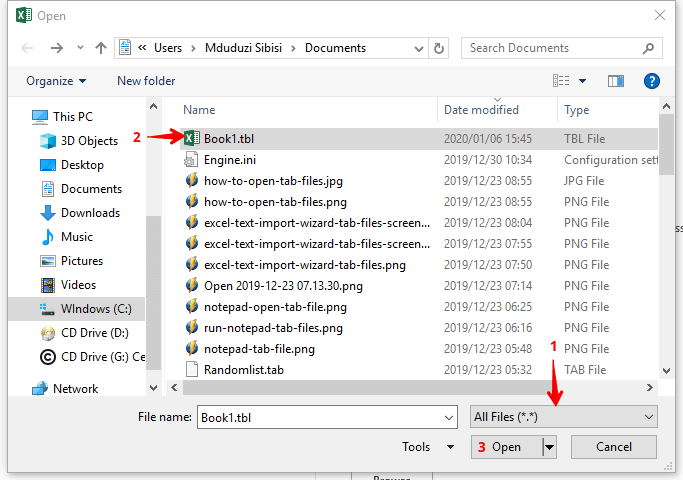The image size is (683, 480).
Task: Open the Tools dropdown menu
Action: [x=428, y=447]
